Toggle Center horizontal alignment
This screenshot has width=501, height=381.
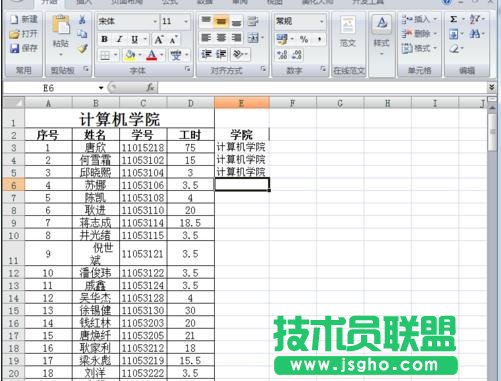221,38
